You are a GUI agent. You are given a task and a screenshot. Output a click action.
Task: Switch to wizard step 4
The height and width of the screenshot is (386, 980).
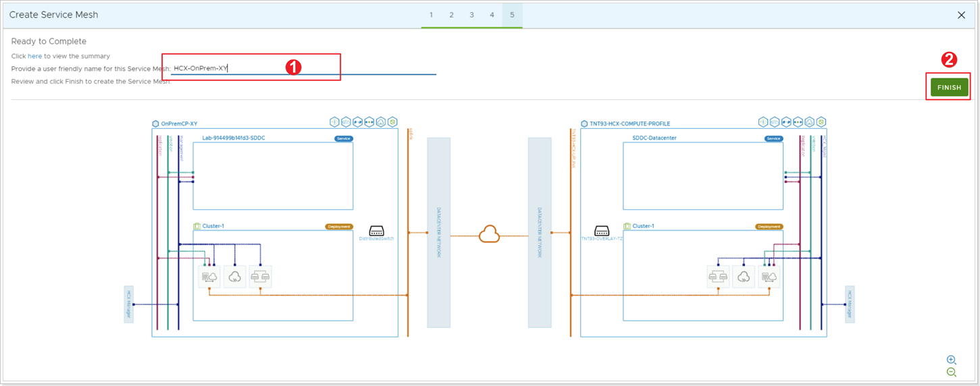[x=492, y=15]
